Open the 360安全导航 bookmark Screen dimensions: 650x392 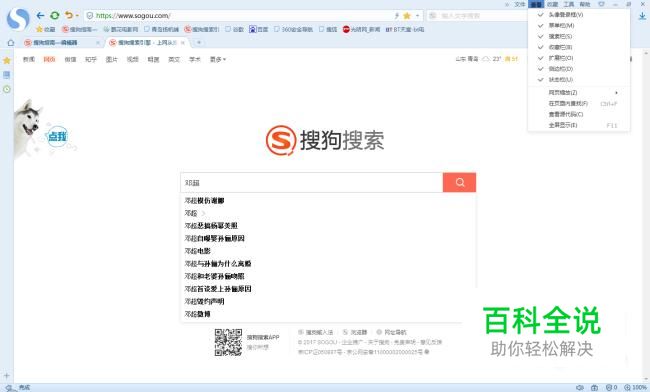coord(293,29)
